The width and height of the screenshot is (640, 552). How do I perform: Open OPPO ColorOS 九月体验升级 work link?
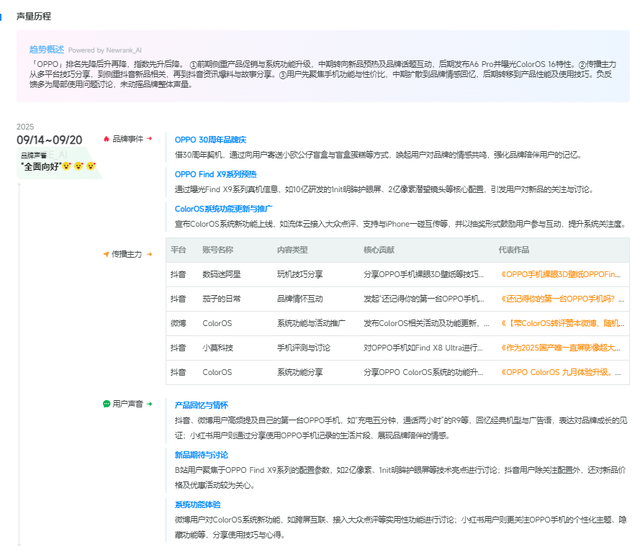561,372
